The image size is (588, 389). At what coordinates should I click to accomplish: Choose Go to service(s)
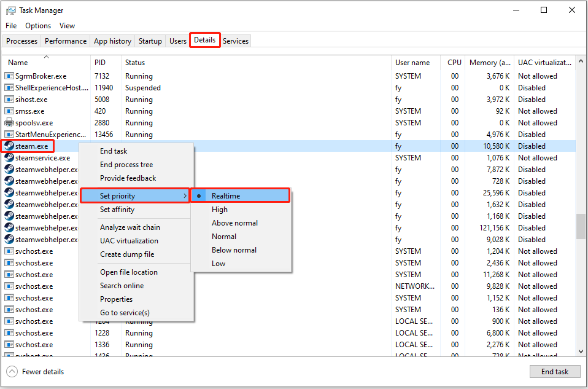(x=136, y=312)
